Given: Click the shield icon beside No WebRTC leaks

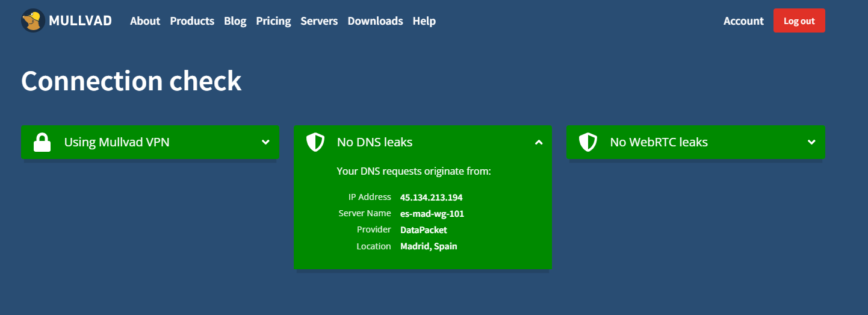Looking at the screenshot, I should coord(587,143).
